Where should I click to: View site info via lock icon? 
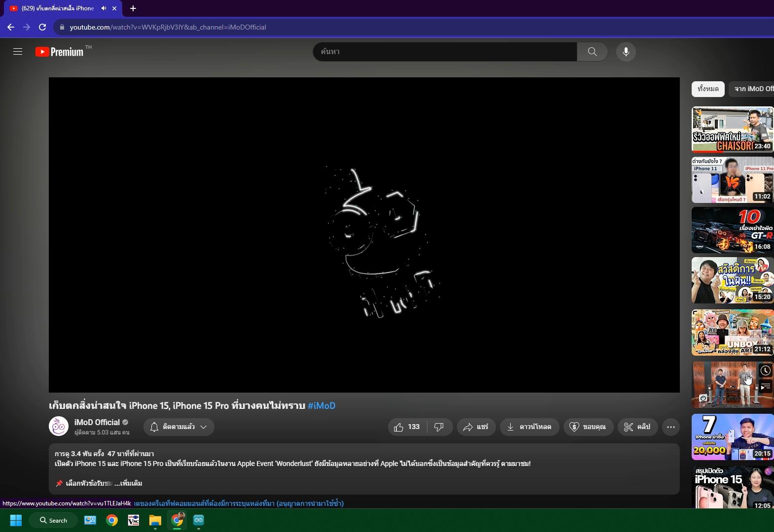(62, 27)
